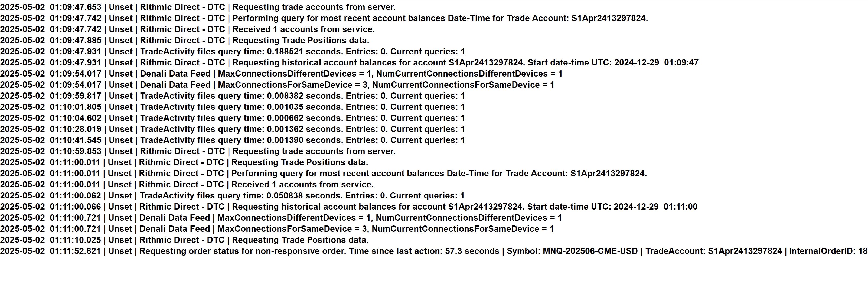The width and height of the screenshot is (868, 292).
Task: Select the non-responsive order status line
Action: tap(434, 251)
